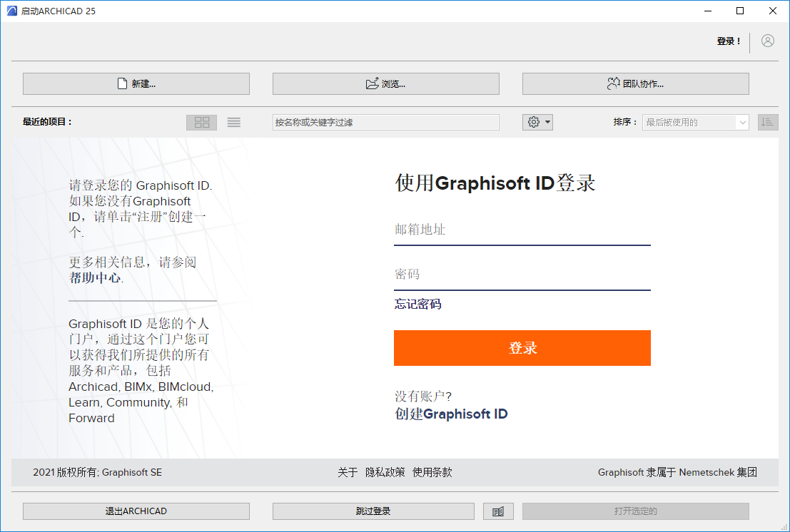Image resolution: width=790 pixels, height=532 pixels.
Task: Click the orange 登录 button
Action: pyautogui.click(x=522, y=348)
